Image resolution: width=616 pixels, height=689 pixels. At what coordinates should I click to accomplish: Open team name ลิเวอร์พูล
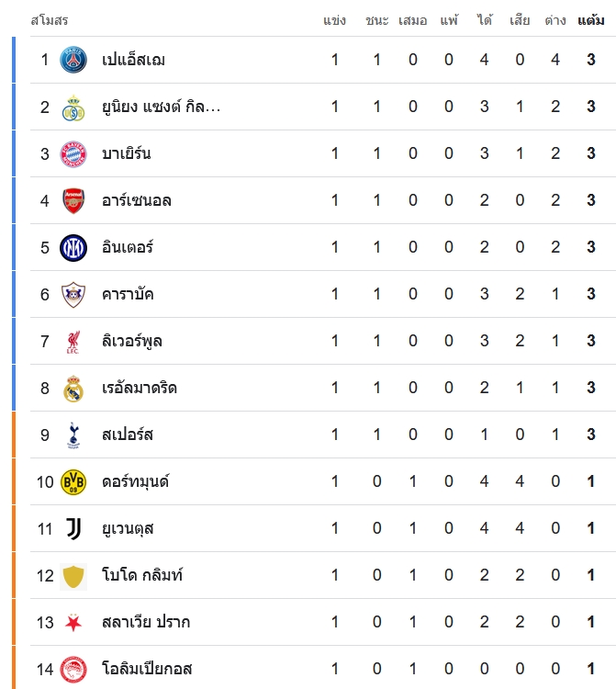(132, 342)
